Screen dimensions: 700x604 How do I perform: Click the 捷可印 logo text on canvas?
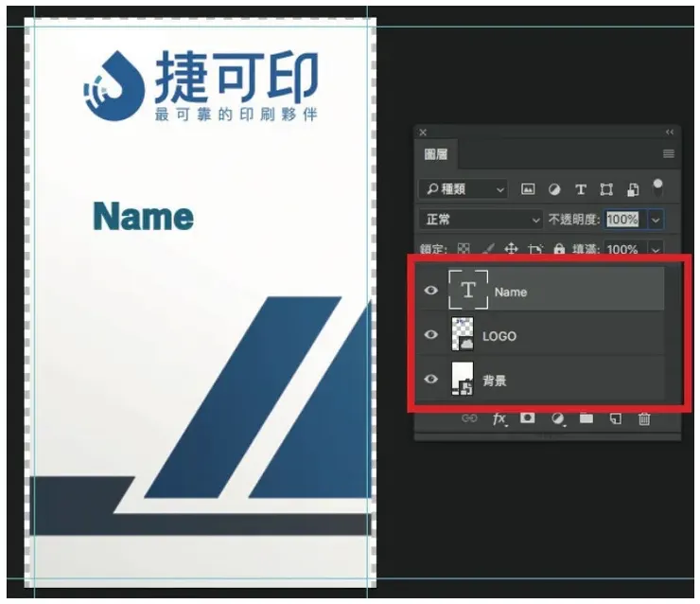click(x=236, y=76)
